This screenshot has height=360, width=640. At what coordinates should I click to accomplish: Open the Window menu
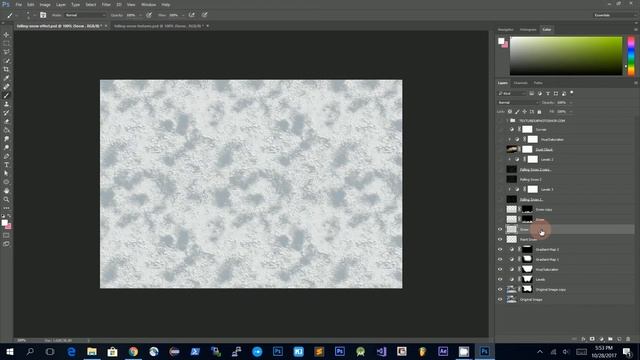tap(148, 4)
